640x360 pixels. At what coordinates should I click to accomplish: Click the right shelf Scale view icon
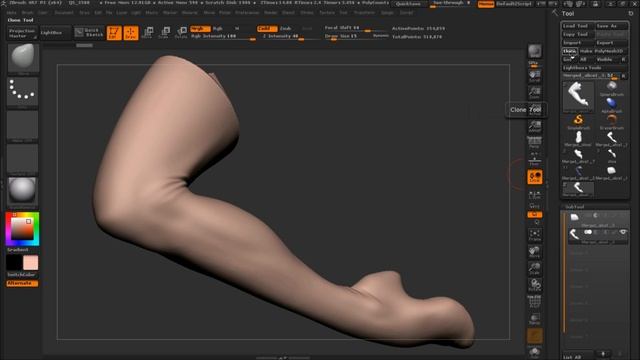click(x=535, y=269)
